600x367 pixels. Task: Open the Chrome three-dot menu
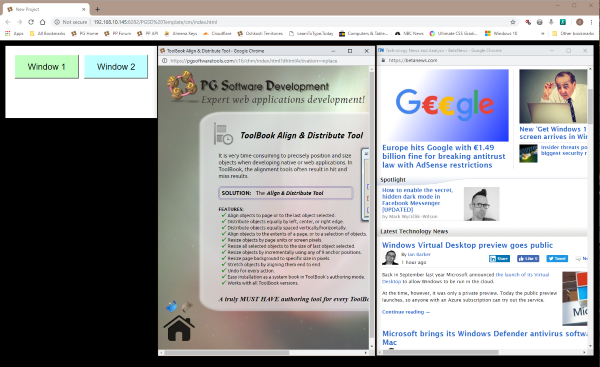pos(592,22)
